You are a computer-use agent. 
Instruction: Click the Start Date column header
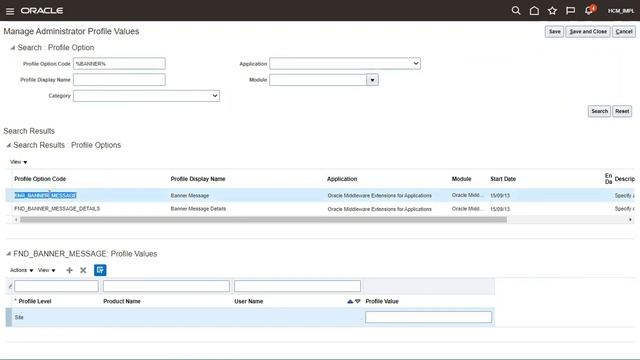click(x=503, y=179)
